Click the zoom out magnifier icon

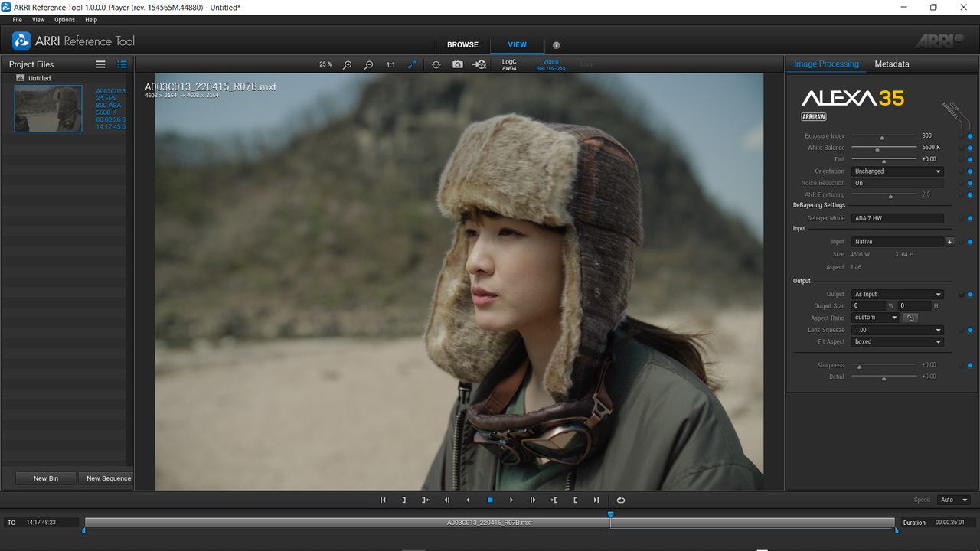(x=369, y=65)
